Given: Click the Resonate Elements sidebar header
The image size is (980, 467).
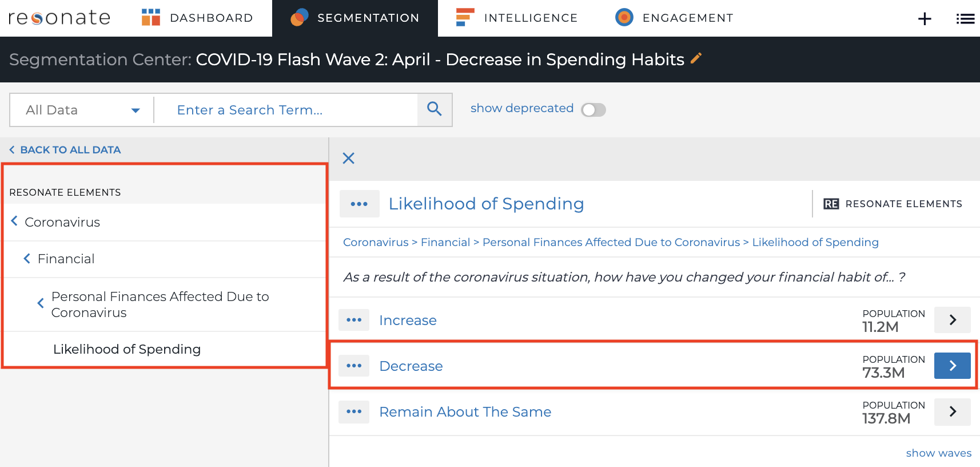Looking at the screenshot, I should click(x=65, y=192).
